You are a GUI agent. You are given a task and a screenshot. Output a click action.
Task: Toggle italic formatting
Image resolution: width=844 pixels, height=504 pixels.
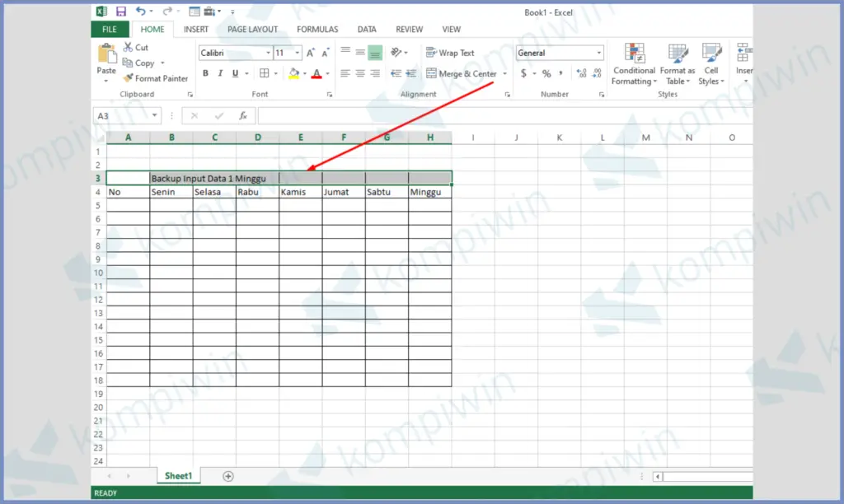[219, 73]
